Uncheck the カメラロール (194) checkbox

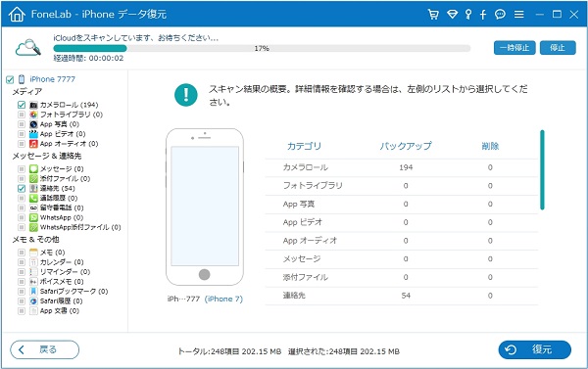(22, 105)
